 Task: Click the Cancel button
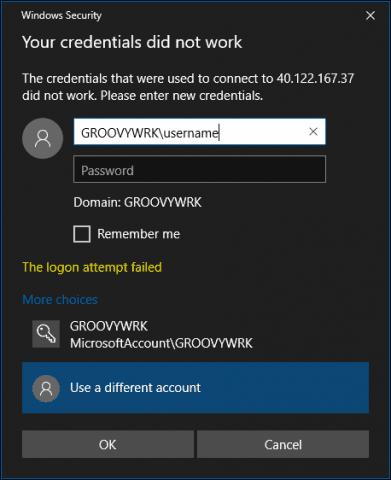click(283, 444)
